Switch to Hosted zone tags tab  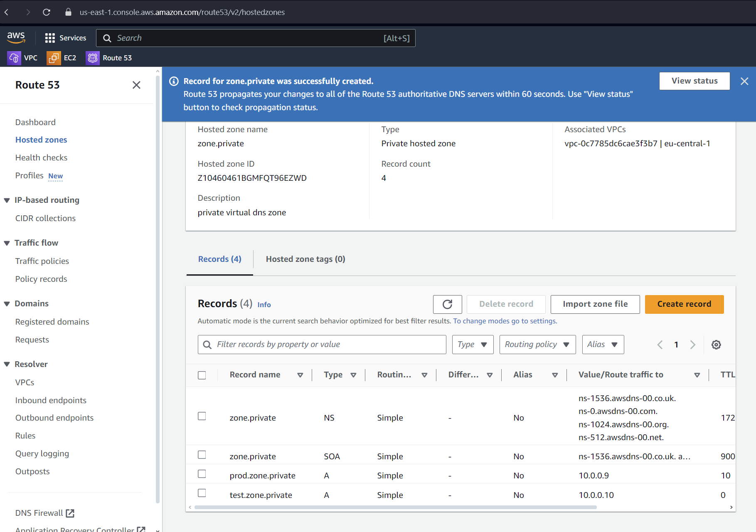point(305,259)
